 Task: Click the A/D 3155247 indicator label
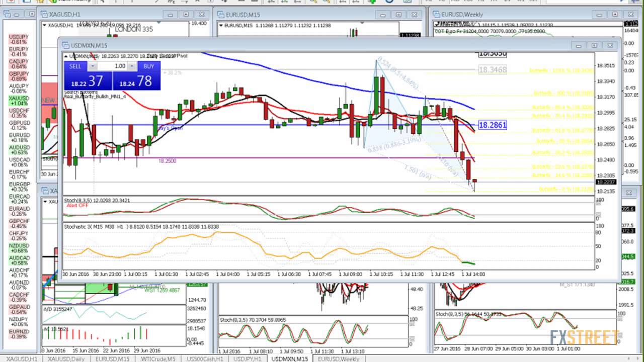tap(58, 309)
